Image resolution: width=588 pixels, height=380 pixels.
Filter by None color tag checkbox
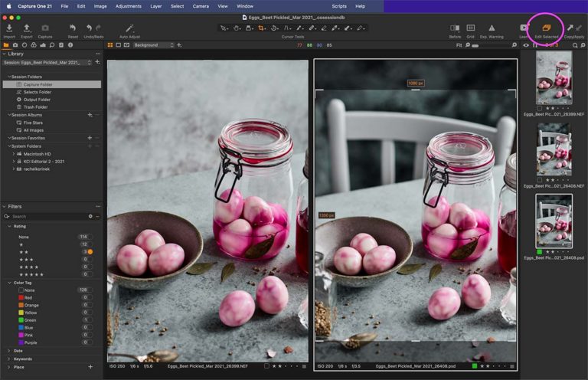[x=21, y=290]
